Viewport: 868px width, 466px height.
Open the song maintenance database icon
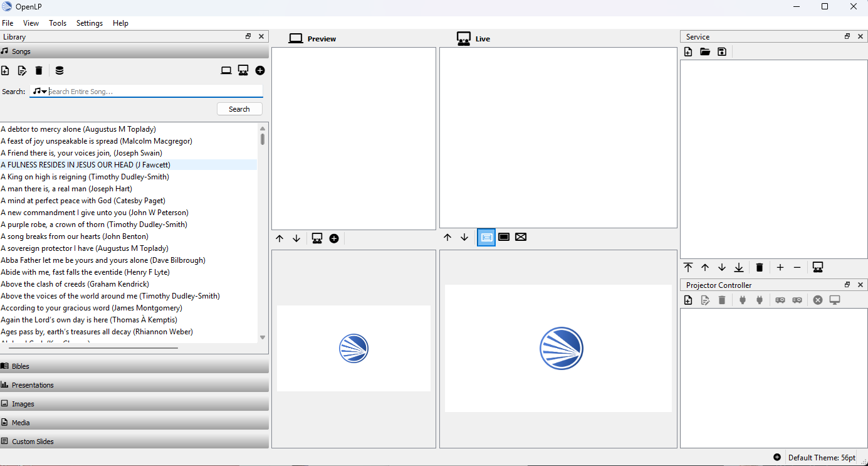pyautogui.click(x=60, y=71)
